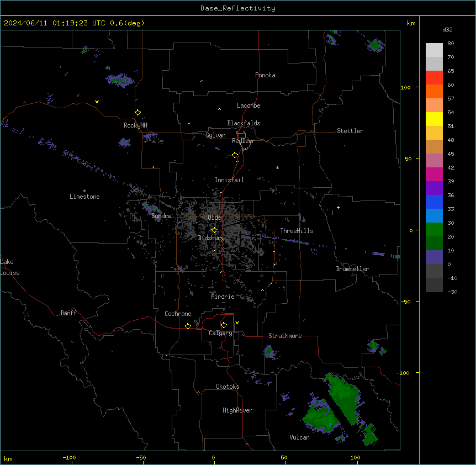Image resolution: width=476 pixels, height=465 pixels.
Task: Select the ThreeHills label
Action: tap(297, 231)
